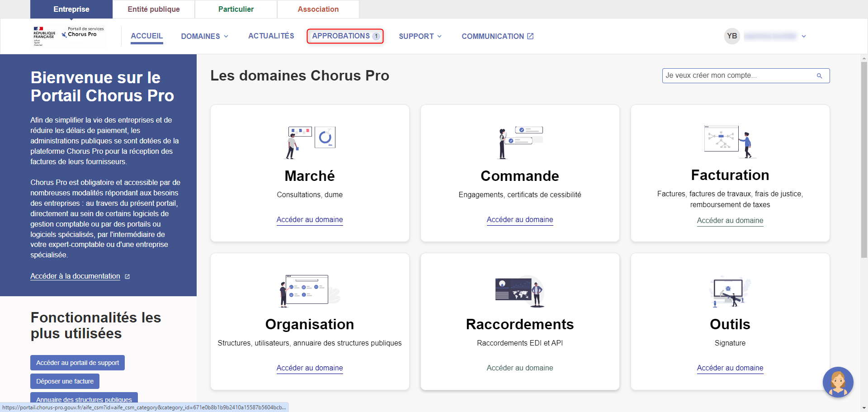Click the Organisation card title
Image resolution: width=868 pixels, height=412 pixels.
[x=310, y=324]
